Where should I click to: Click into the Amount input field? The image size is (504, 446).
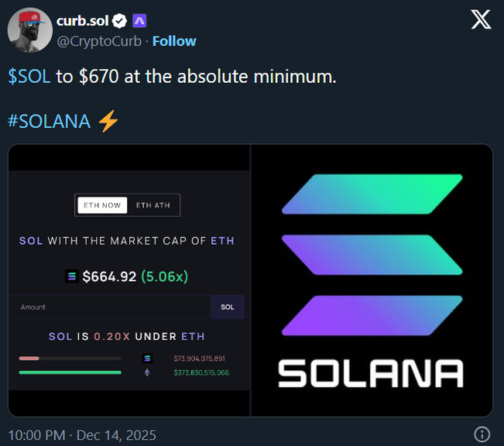point(108,307)
